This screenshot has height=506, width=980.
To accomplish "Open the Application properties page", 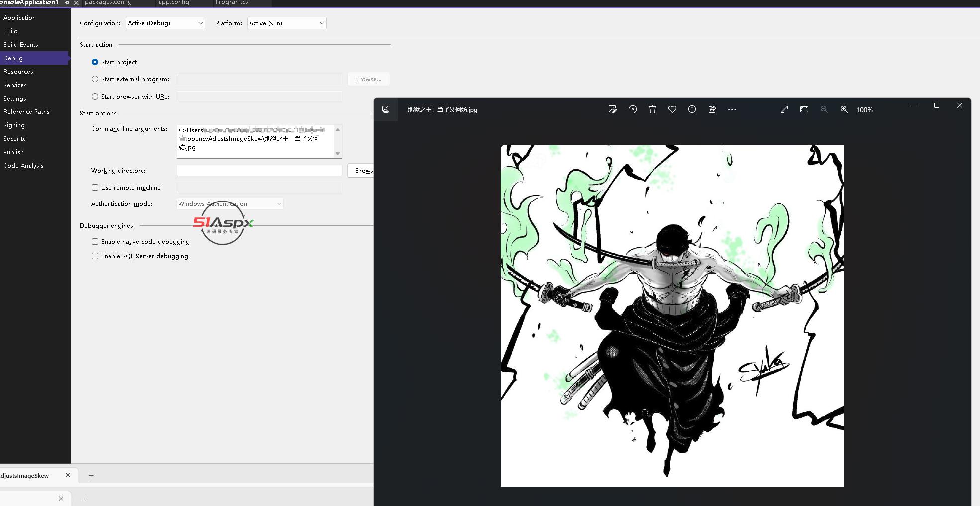I will click(x=19, y=18).
